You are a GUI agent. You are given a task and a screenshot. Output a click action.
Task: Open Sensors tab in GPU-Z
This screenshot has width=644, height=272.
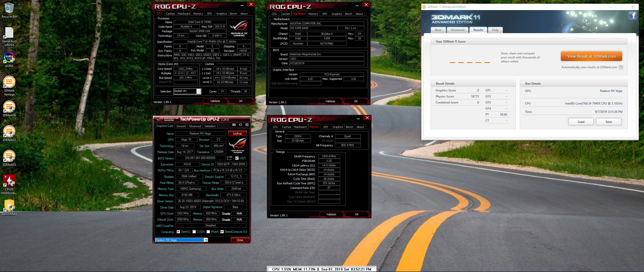181,126
